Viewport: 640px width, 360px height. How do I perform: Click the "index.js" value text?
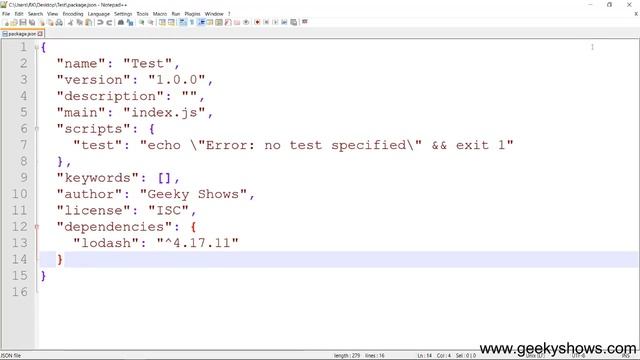click(x=164, y=112)
